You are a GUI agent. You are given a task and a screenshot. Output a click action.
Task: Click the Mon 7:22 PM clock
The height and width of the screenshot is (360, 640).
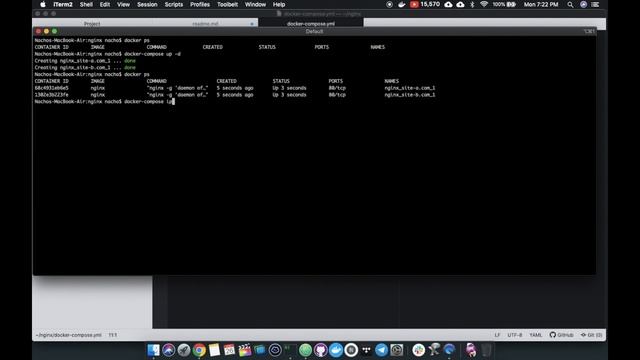click(541, 4)
